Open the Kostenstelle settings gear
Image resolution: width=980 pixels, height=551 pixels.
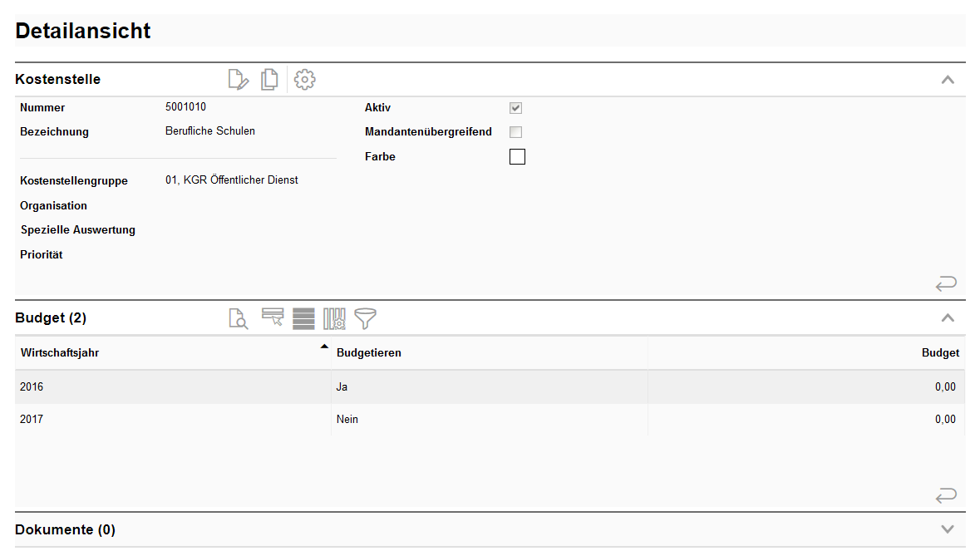click(305, 80)
